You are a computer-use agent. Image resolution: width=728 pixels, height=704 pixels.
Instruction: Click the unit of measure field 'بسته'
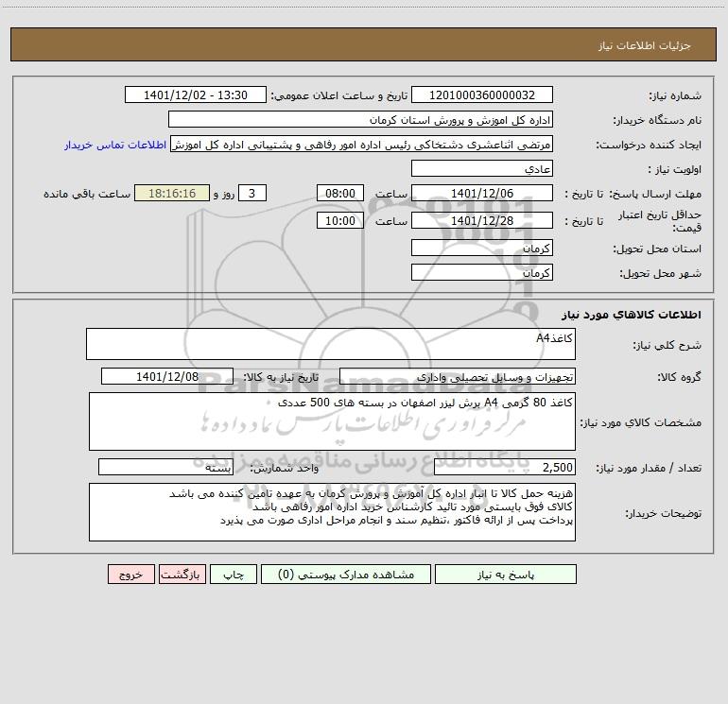pyautogui.click(x=165, y=468)
